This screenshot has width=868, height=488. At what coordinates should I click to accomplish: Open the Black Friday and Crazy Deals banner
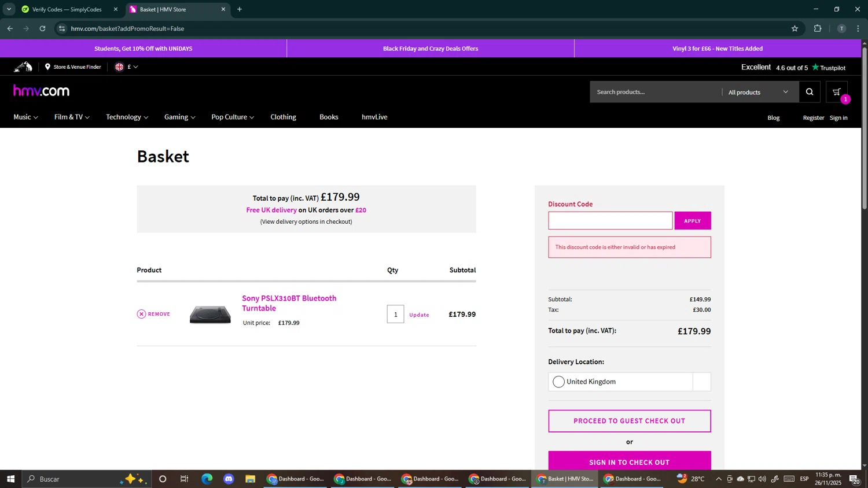(x=431, y=49)
